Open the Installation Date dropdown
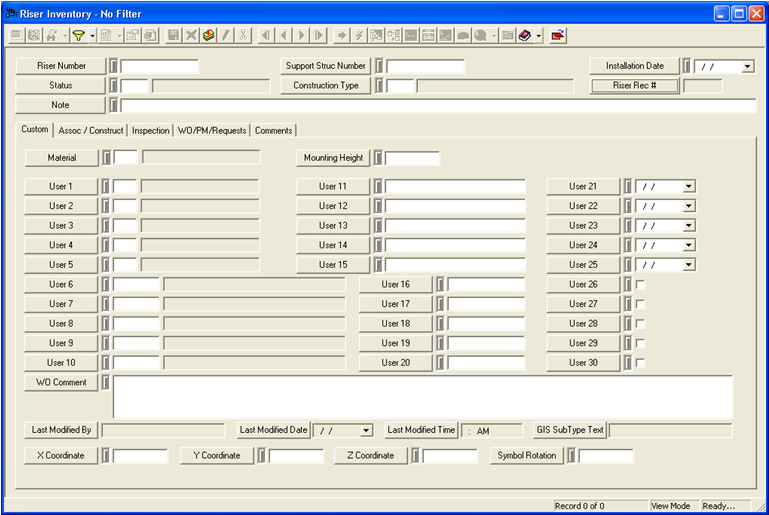This screenshot has height=515, width=769. (748, 67)
